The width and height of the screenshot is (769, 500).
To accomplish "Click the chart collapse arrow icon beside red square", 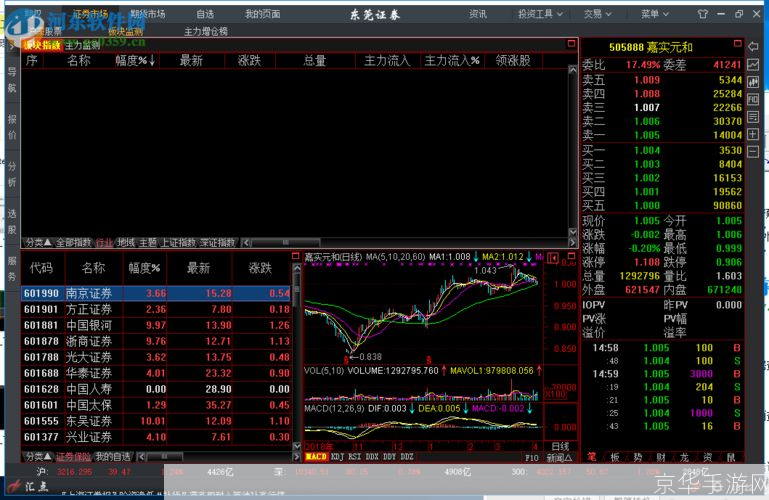I will (x=553, y=258).
